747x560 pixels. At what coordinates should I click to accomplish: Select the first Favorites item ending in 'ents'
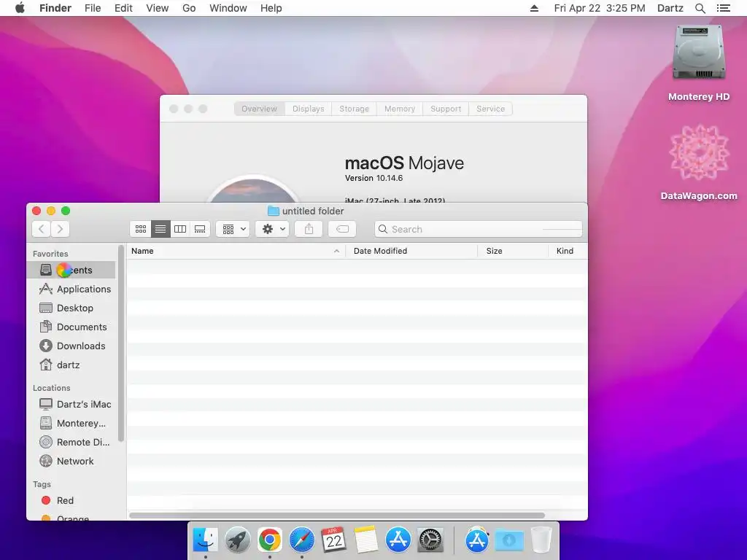point(71,270)
